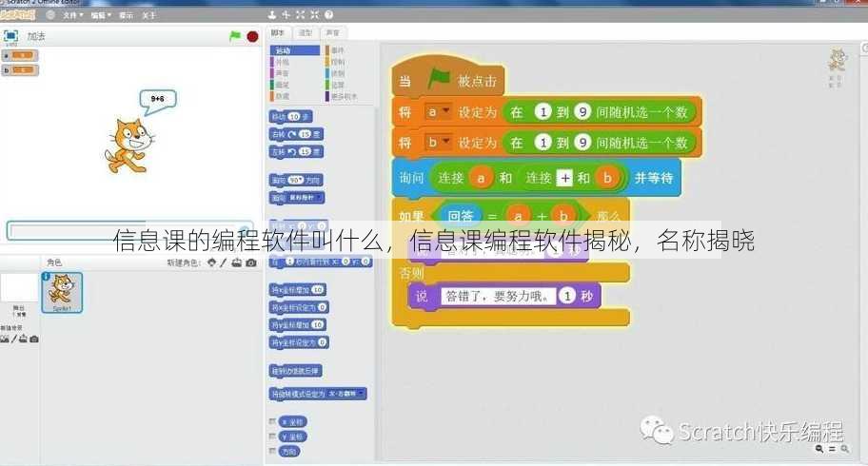
Task: Click the 询问 并等待 block in script
Action: pyautogui.click(x=536, y=178)
